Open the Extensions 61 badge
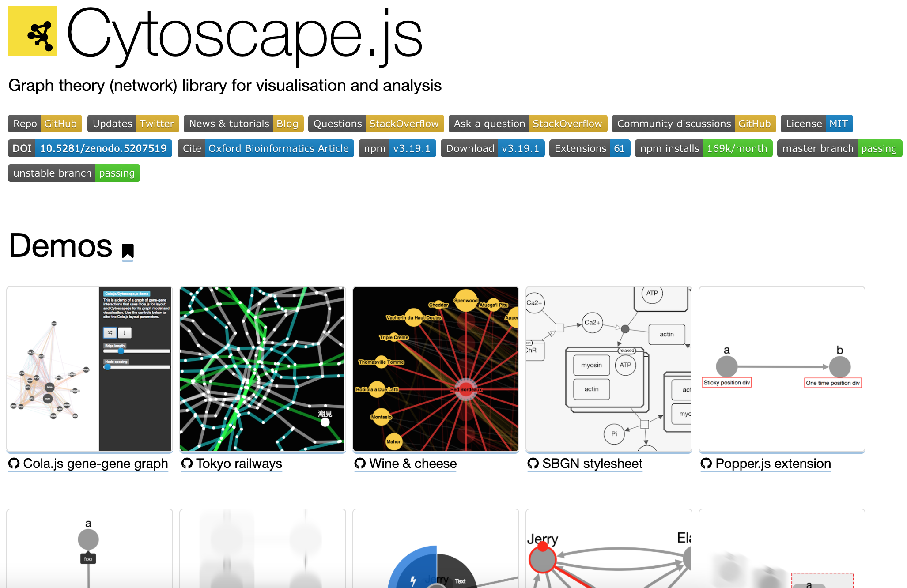 click(x=590, y=148)
